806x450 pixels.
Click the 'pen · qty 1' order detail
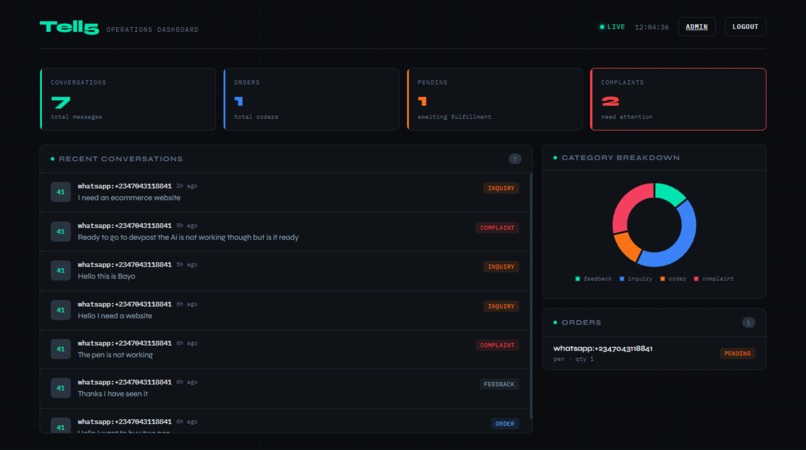(573, 359)
